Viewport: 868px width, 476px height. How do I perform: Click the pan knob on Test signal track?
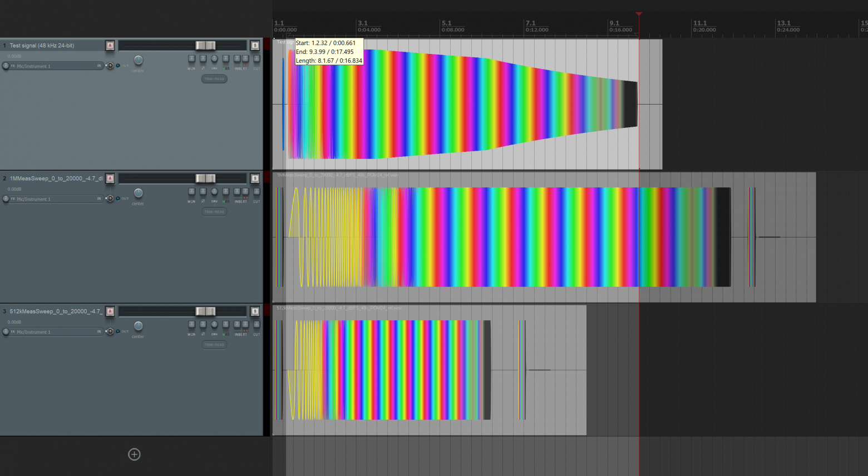(x=139, y=60)
